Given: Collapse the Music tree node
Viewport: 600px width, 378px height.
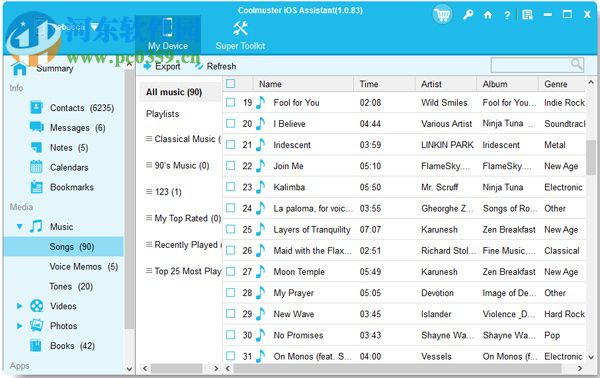Looking at the screenshot, I should (20, 226).
